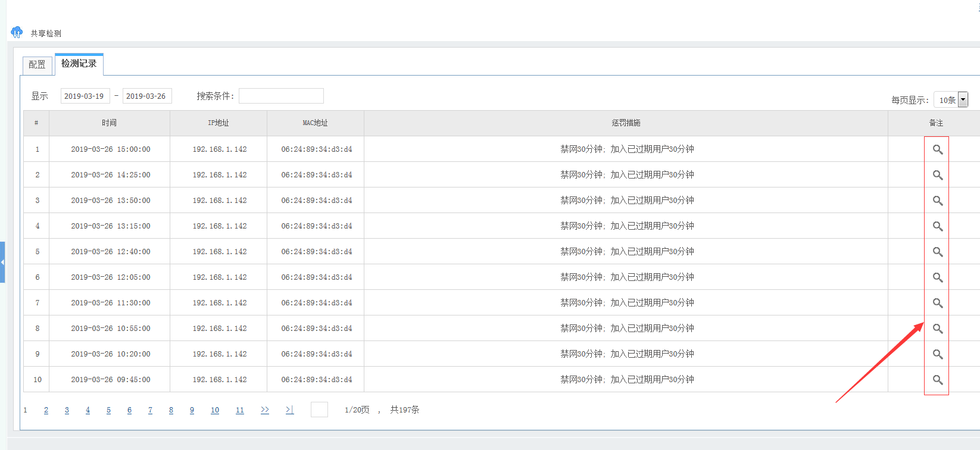The width and height of the screenshot is (980, 450).
Task: Click the start date field 2019-03-19
Action: pyautogui.click(x=85, y=96)
